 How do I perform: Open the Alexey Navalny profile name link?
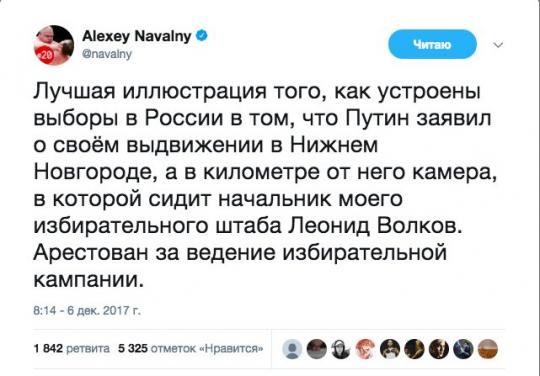pyautogui.click(x=137, y=36)
